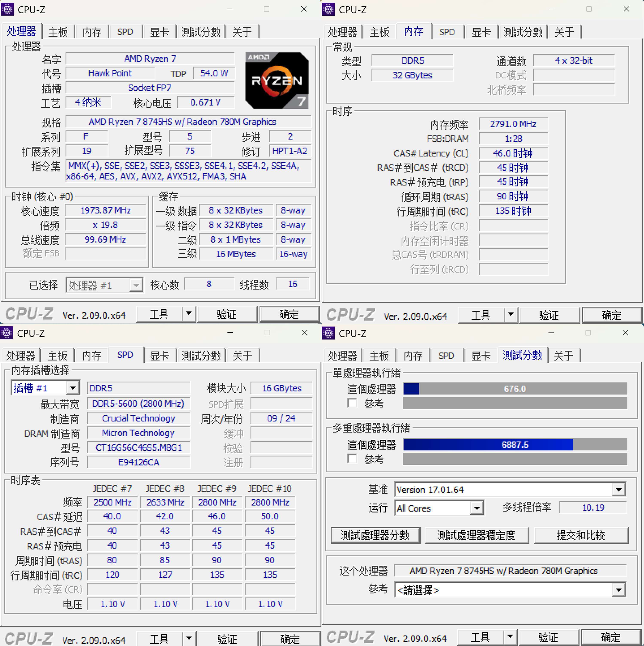Click 最大带宽 value DDR5-5600 (2800 MHz)
This screenshot has width=644, height=646.
click(139, 403)
